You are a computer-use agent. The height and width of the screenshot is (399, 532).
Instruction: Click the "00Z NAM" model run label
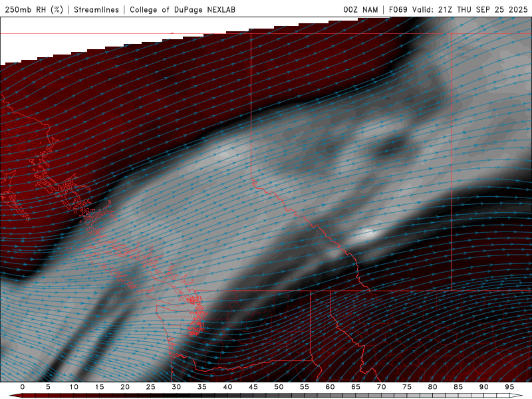tap(360, 9)
